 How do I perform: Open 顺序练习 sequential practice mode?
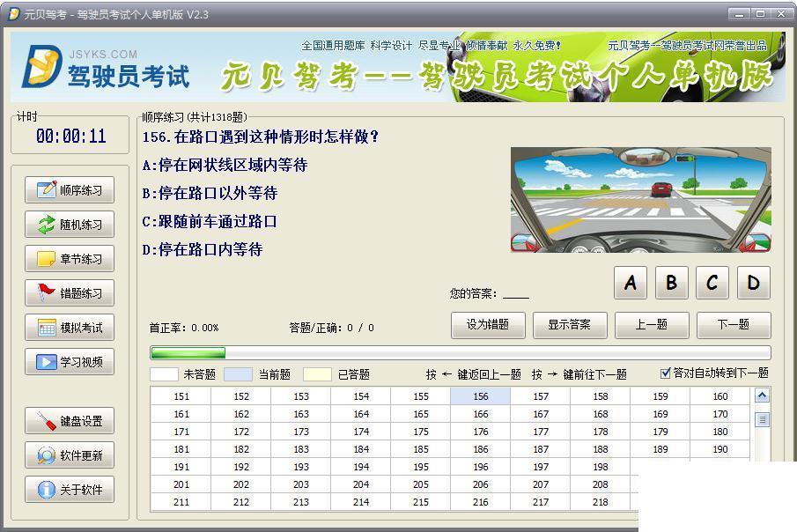pyautogui.click(x=70, y=190)
